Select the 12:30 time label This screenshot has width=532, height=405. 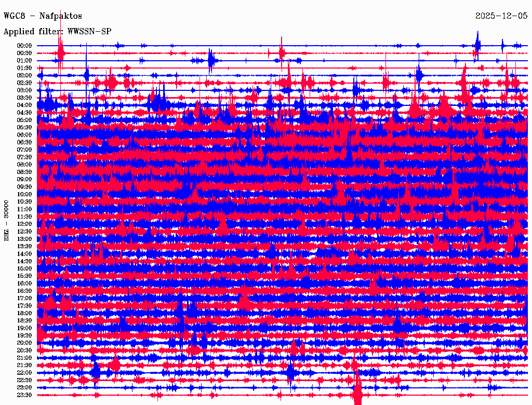click(x=24, y=232)
